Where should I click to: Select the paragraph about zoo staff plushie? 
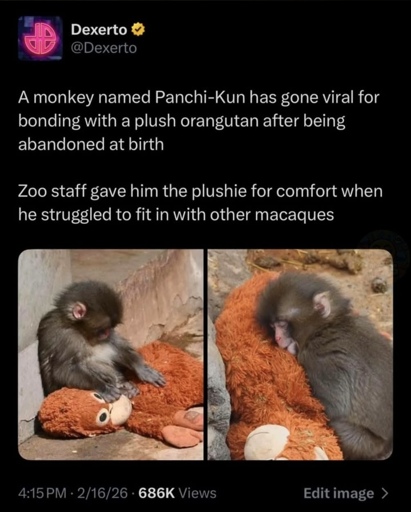pos(200,203)
